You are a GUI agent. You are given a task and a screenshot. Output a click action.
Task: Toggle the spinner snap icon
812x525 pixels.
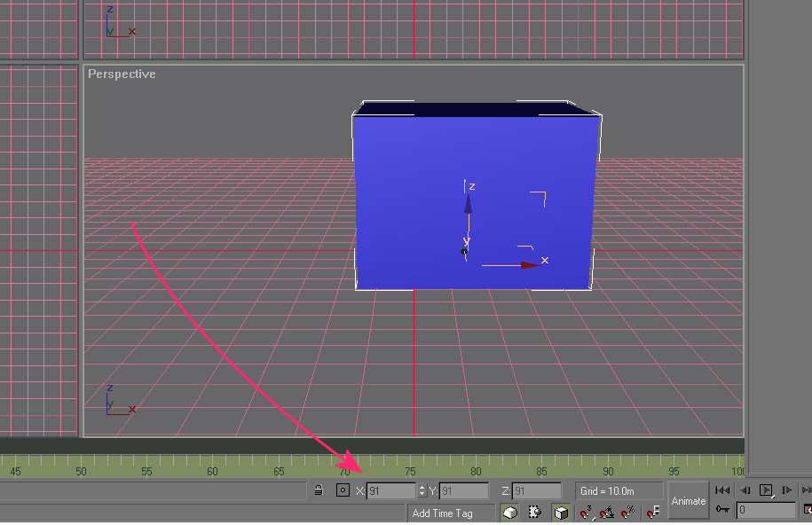click(x=653, y=512)
